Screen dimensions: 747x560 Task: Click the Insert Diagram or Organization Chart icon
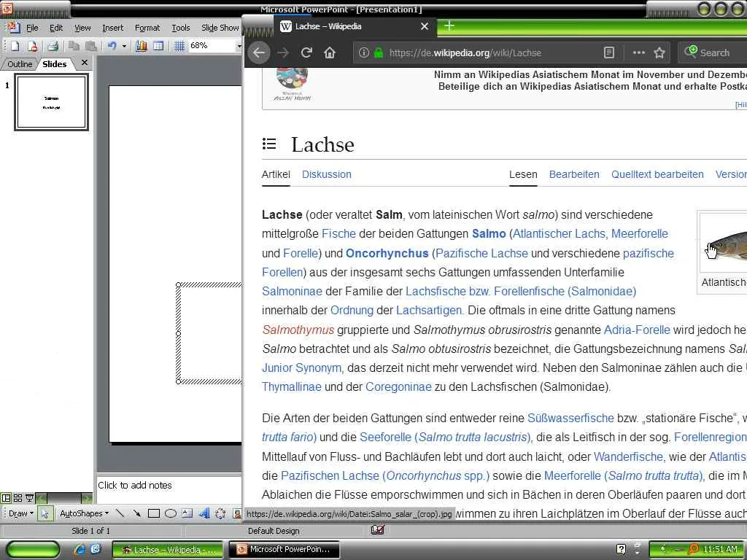click(x=220, y=513)
